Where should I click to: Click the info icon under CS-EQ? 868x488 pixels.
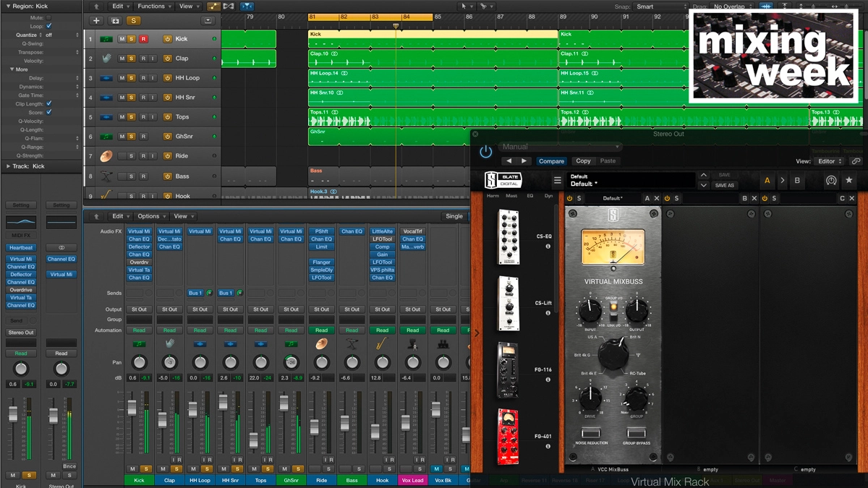(x=548, y=247)
